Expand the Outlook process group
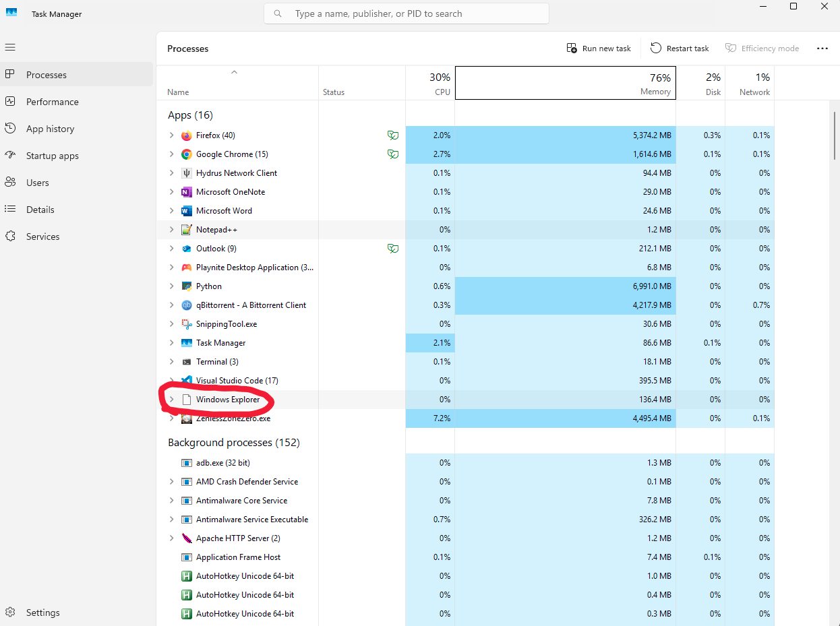Viewport: 840px width, 626px height. 171,249
